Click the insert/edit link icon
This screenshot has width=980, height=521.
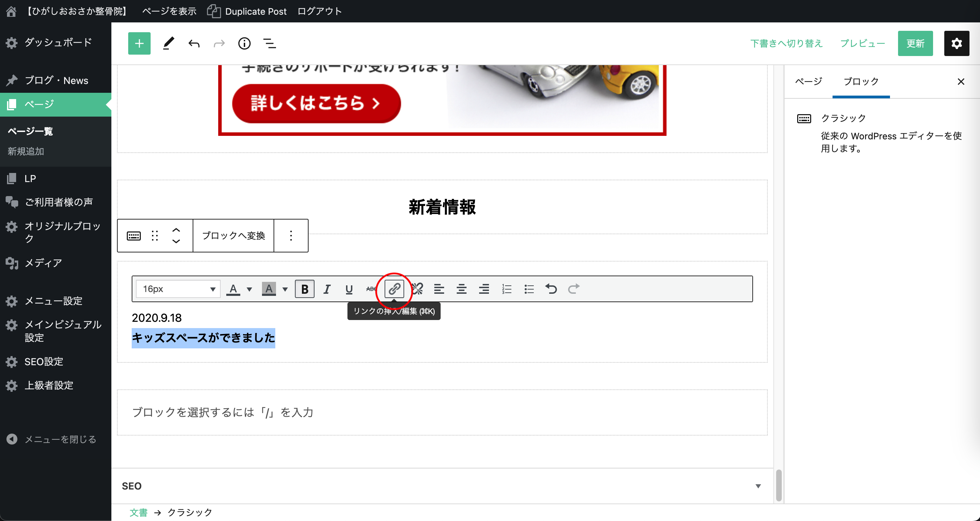(394, 289)
